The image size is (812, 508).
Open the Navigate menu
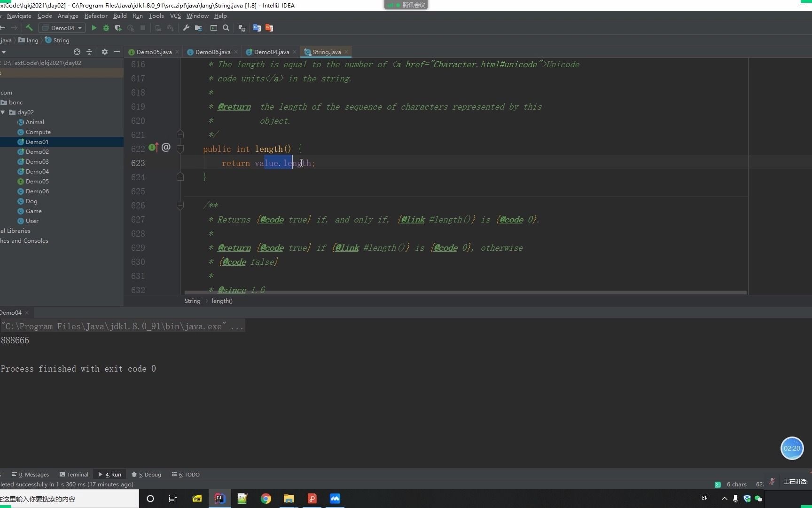click(19, 16)
